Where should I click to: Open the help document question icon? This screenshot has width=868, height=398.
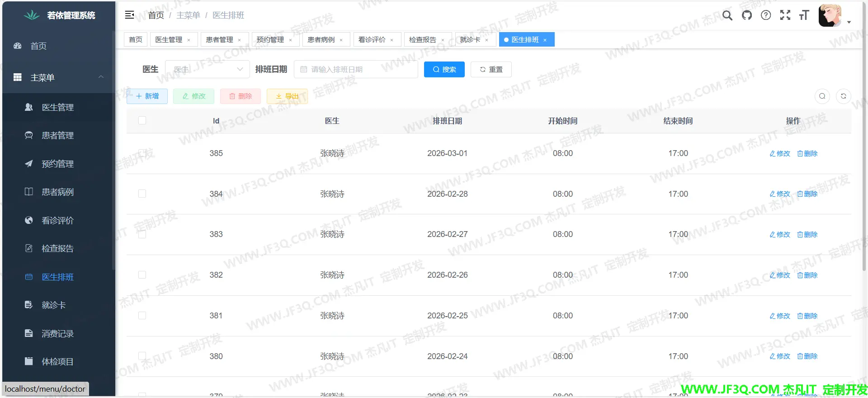click(x=766, y=15)
